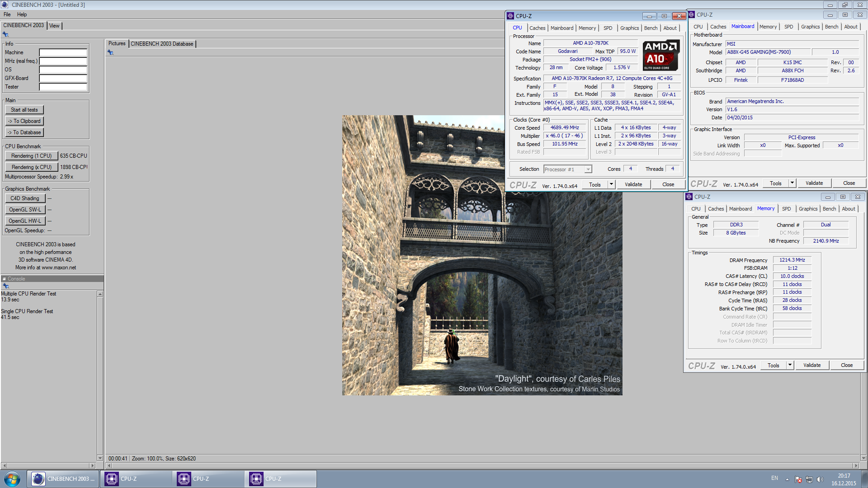Open the File menu

coord(7,14)
